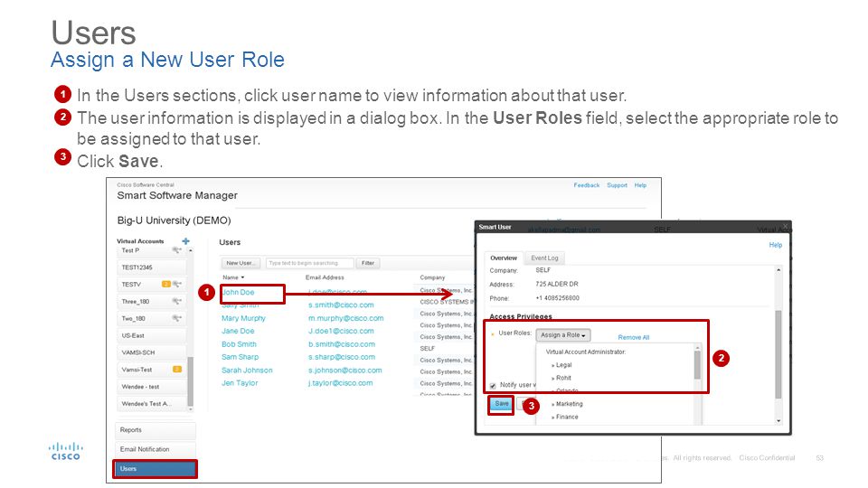Expand the Marketing role entry

point(567,405)
